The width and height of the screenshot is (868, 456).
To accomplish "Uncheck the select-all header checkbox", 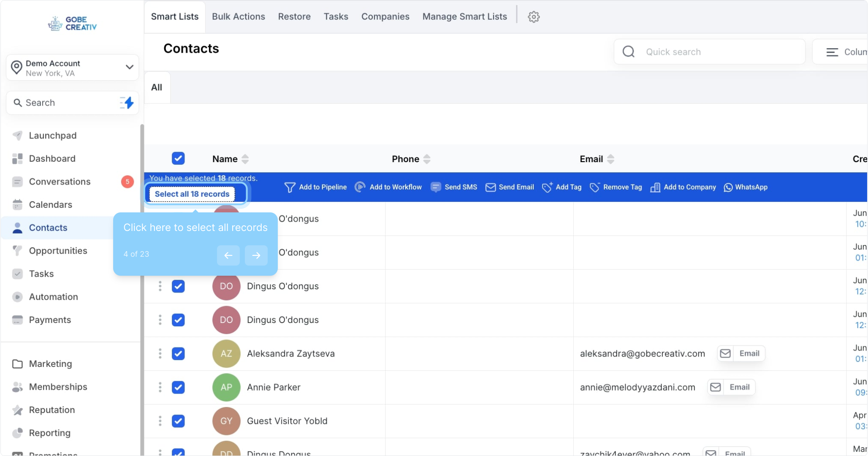I will (178, 159).
